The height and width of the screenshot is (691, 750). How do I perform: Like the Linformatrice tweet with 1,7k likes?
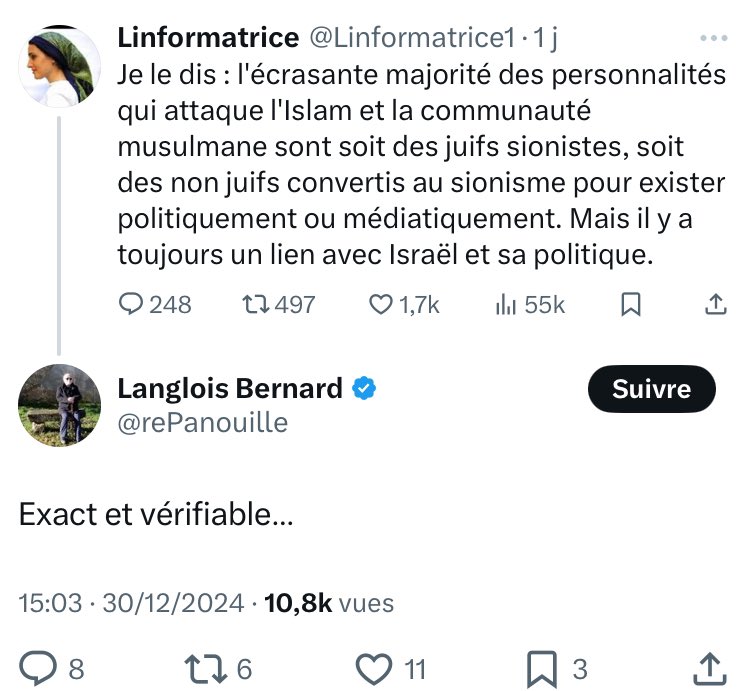click(381, 305)
